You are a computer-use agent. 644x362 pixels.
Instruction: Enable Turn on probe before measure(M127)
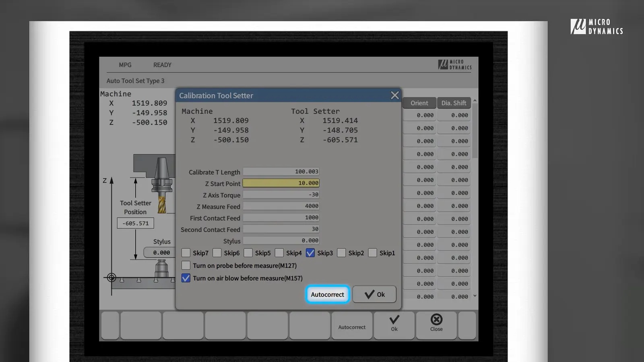[186, 265]
